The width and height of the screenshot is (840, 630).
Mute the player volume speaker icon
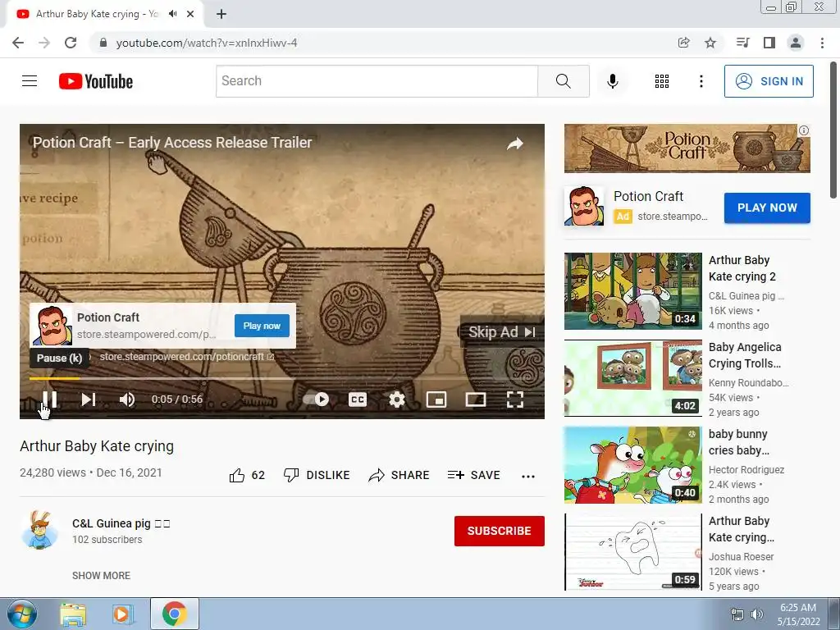127,399
